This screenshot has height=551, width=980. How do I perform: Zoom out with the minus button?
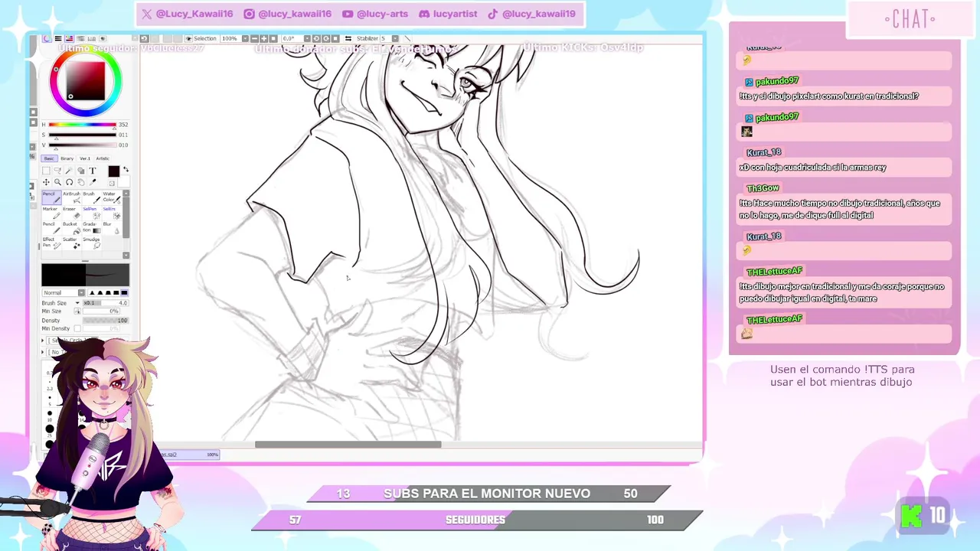[255, 38]
